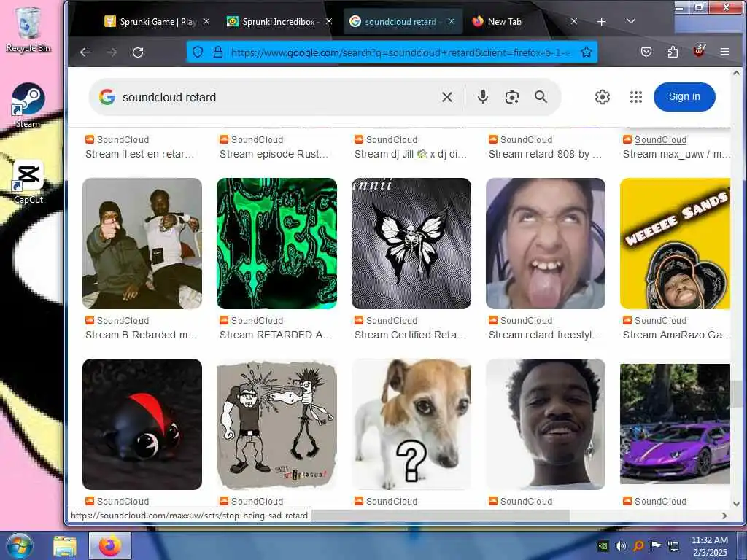Open the Windows Start menu
The image size is (747, 560).
[19, 545]
